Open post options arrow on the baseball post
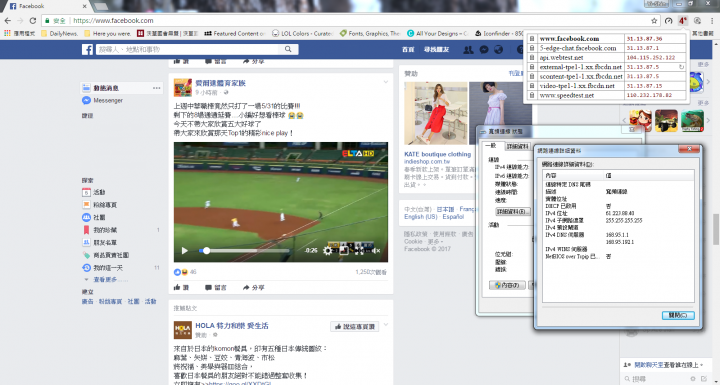Image resolution: width=720 pixels, height=385 pixels. [x=386, y=82]
